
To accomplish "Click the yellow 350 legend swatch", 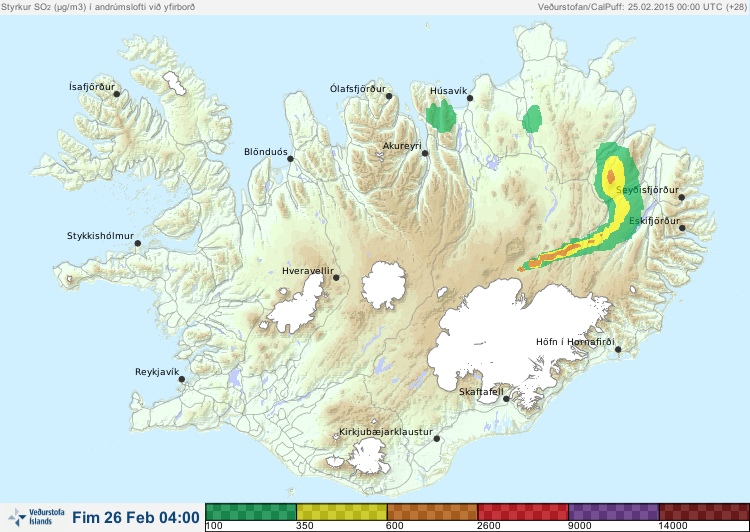I will (342, 512).
